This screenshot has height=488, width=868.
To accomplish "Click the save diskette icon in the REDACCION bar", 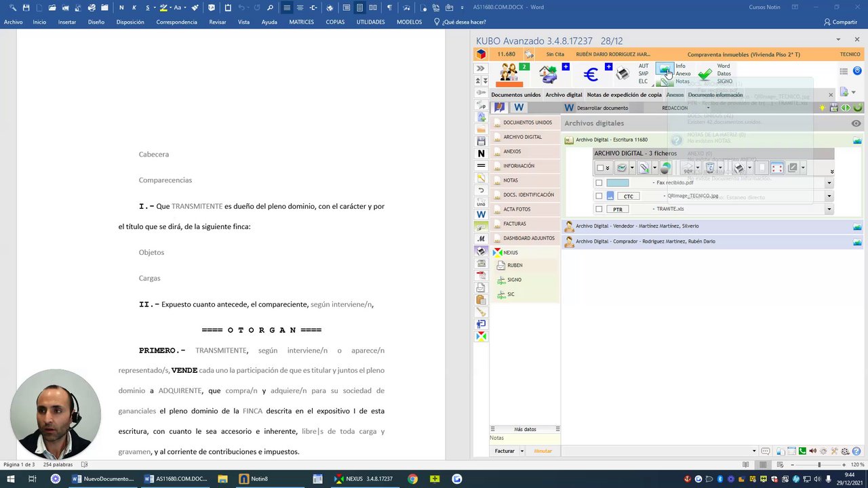I will point(834,108).
